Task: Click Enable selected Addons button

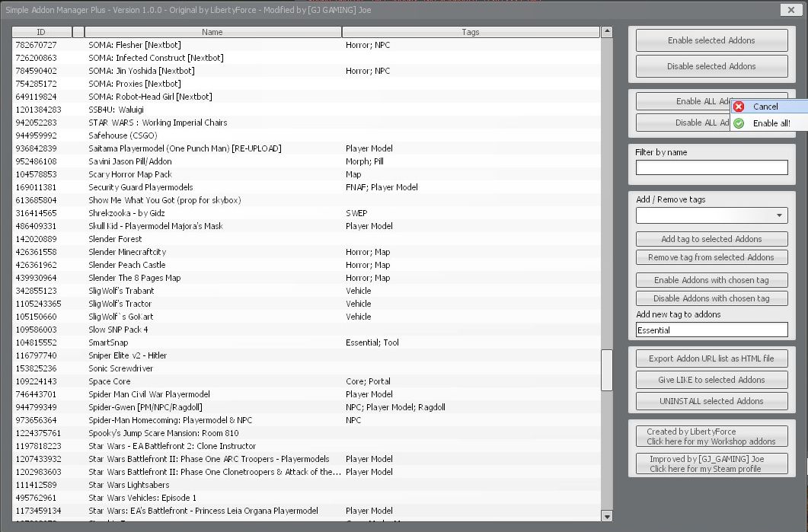Action: 711,40
